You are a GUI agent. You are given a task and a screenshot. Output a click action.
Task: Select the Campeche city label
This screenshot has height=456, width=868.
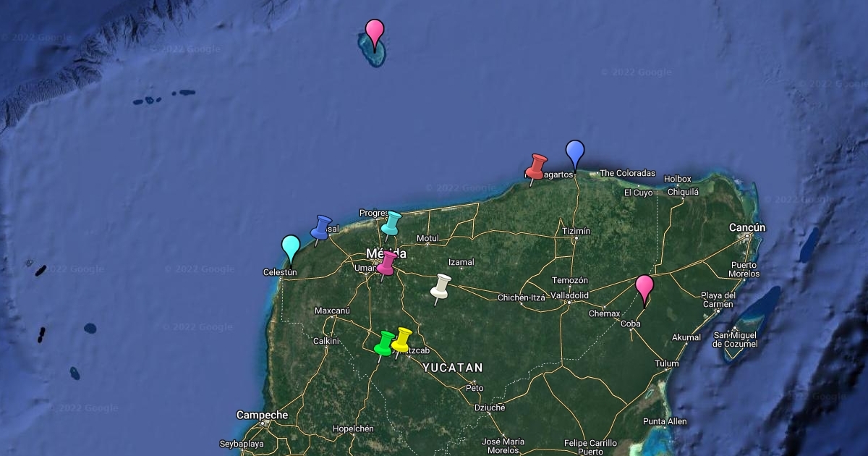point(262,415)
